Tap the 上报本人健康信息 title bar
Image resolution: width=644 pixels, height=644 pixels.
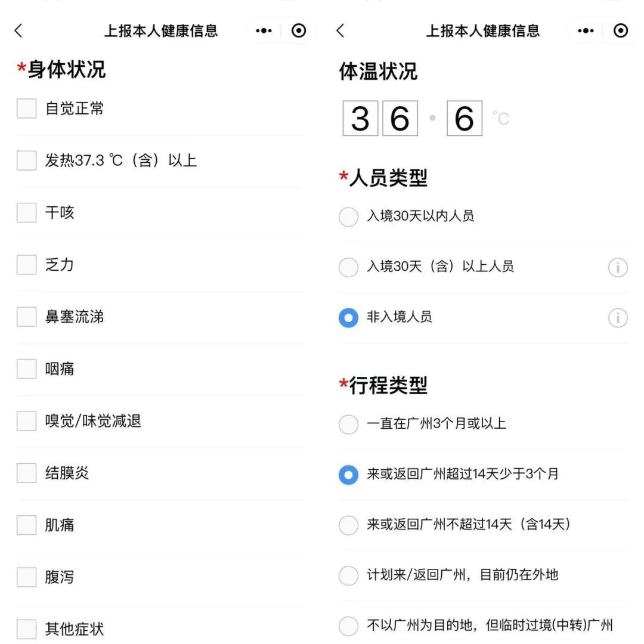162,30
